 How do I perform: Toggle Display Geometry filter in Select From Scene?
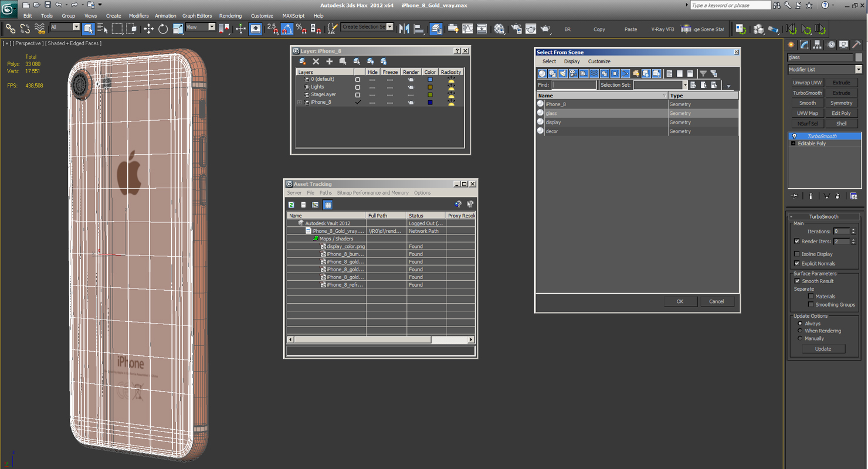tap(542, 73)
